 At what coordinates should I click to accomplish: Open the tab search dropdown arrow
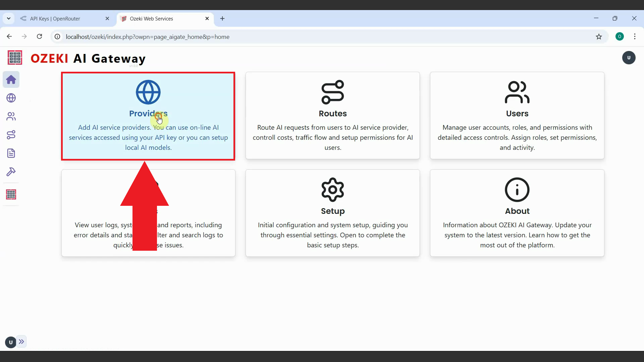tap(8, 18)
